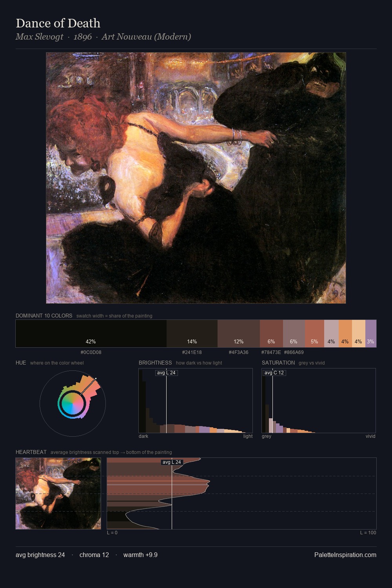
Task: Click the #866A69 swatch above its label
Action: [x=294, y=334]
